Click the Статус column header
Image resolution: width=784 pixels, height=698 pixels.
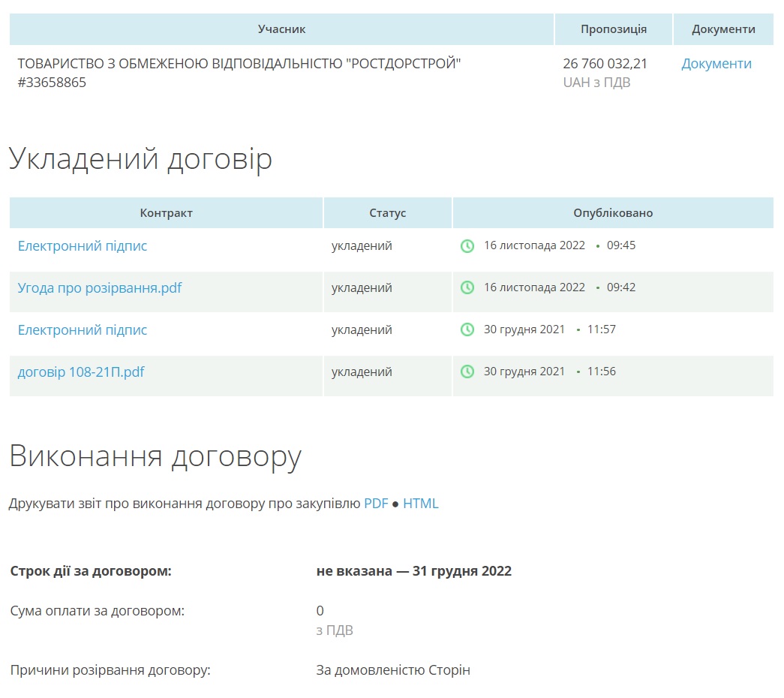pos(387,213)
